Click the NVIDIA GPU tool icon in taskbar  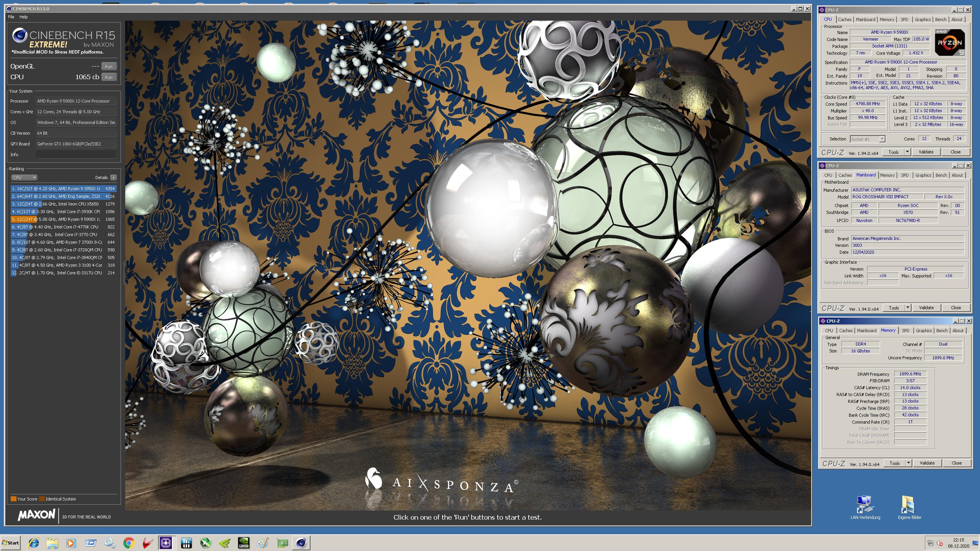click(x=244, y=543)
